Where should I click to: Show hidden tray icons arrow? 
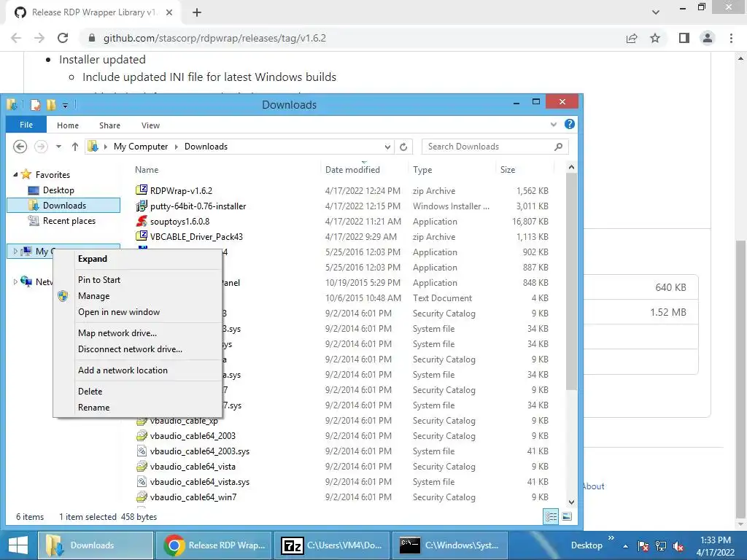click(625, 546)
